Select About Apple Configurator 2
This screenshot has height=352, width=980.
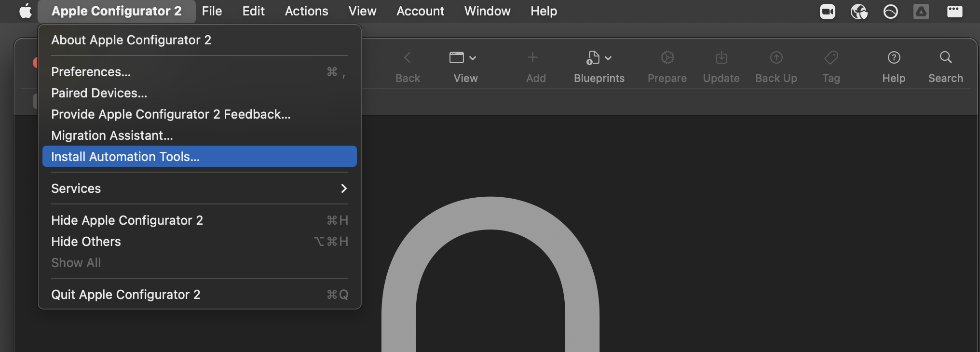pos(199,40)
